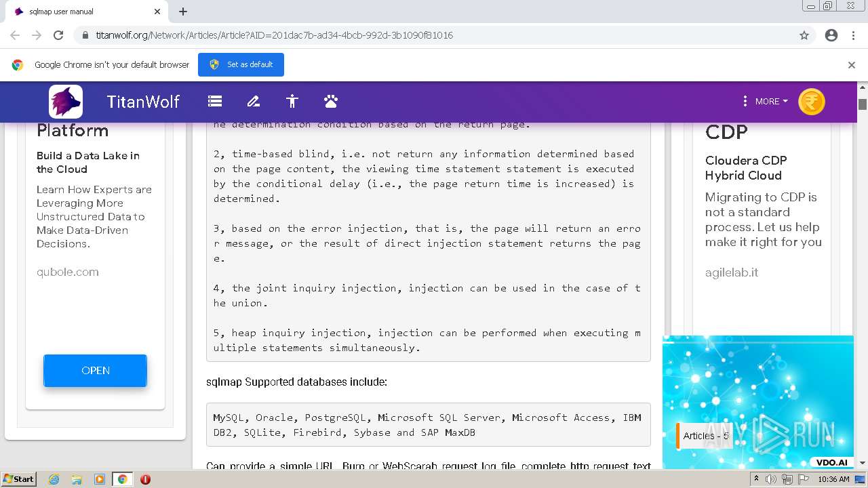Viewport: 868px width, 488px height.
Task: Reload the current page
Action: tap(58, 35)
